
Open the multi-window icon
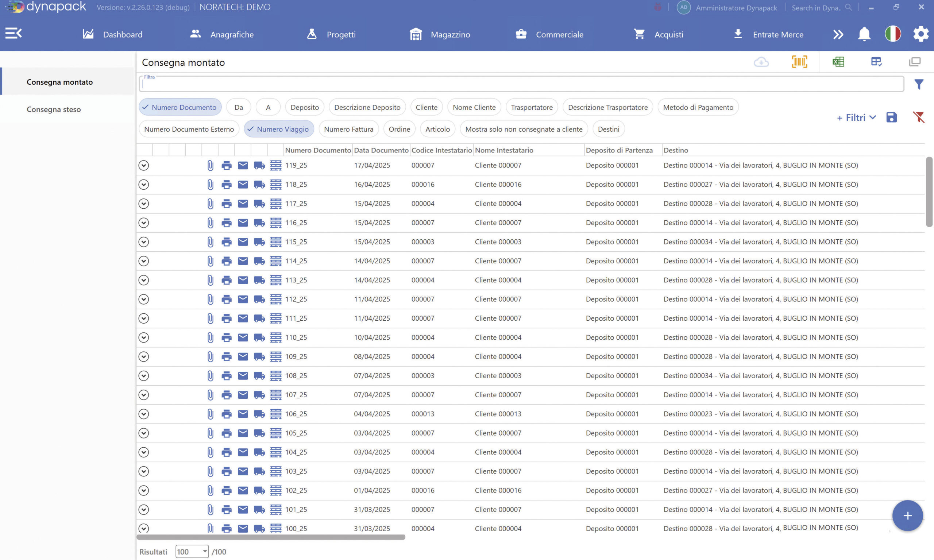(915, 62)
